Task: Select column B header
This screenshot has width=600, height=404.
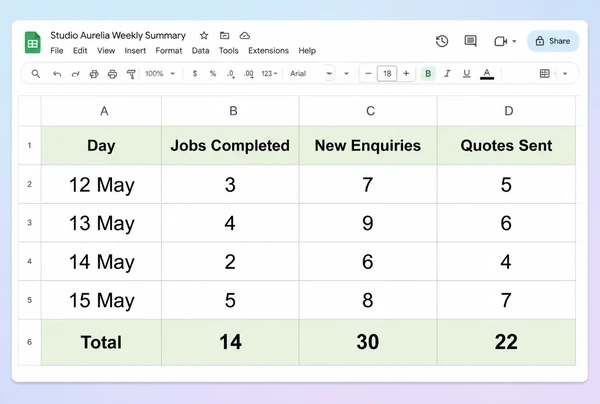Action: click(230, 111)
